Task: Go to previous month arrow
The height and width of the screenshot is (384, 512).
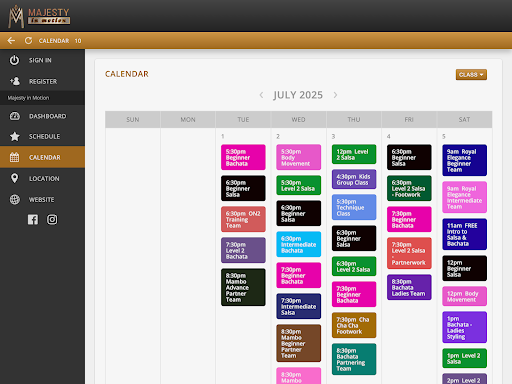Action: click(x=261, y=95)
